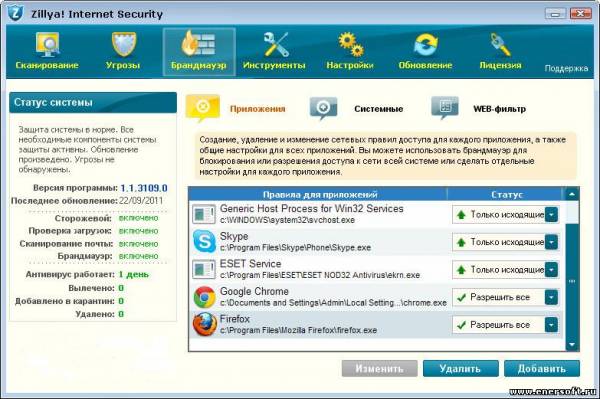
Task: Click the svchost.exe process icon
Action: coord(204,214)
